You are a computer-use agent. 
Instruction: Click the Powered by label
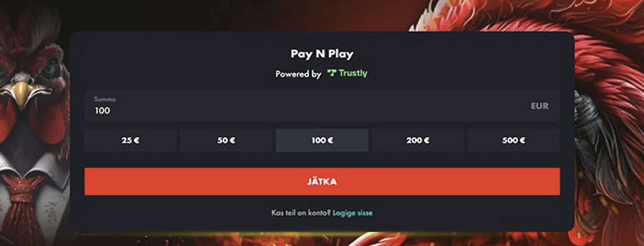[298, 74]
